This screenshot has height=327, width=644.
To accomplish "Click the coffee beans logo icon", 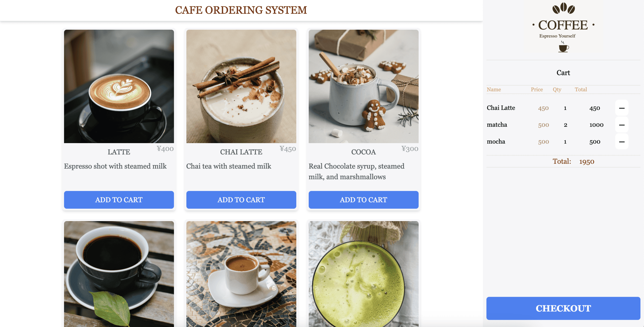I will [563, 8].
